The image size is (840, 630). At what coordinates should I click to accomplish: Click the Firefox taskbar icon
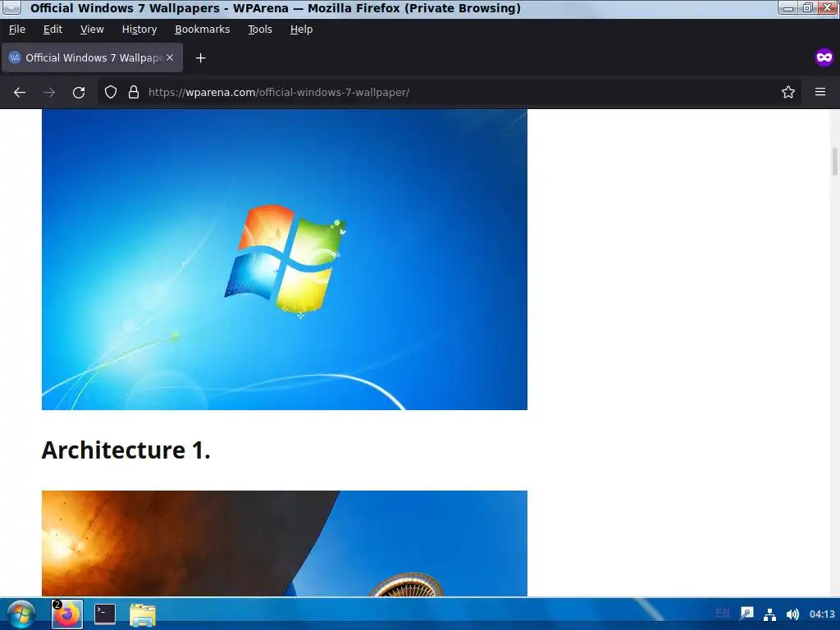(x=67, y=614)
